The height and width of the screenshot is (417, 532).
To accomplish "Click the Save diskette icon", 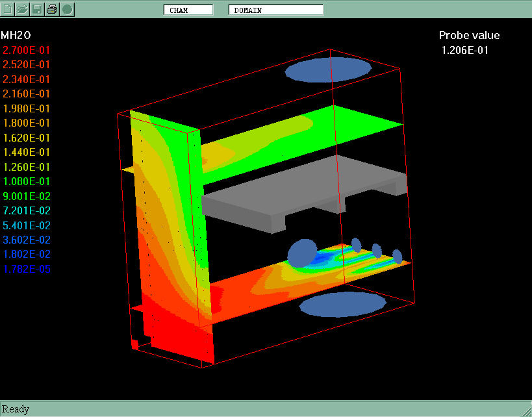I will coord(38,9).
